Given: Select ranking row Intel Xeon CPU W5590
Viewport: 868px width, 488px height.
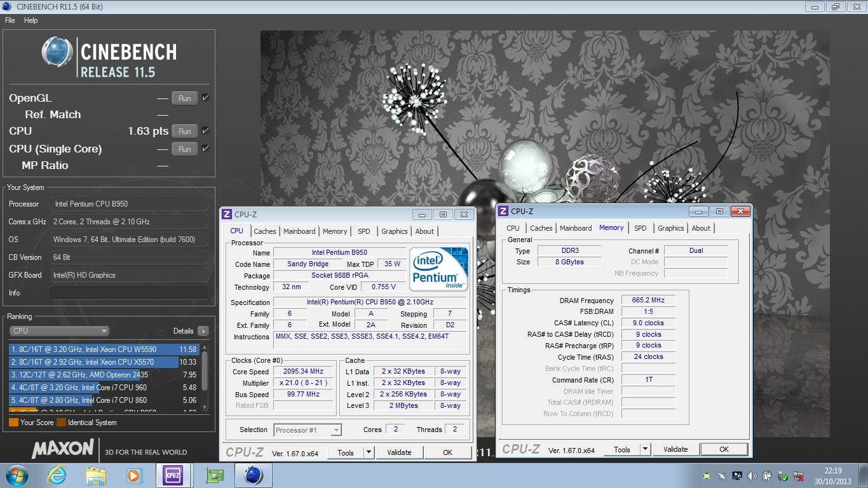Looking at the screenshot, I should pyautogui.click(x=104, y=349).
